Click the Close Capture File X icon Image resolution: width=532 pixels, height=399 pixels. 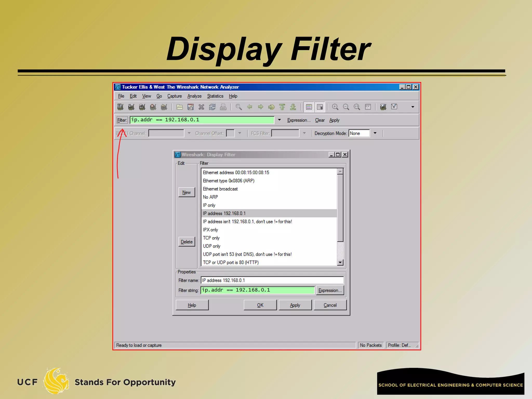(x=201, y=107)
